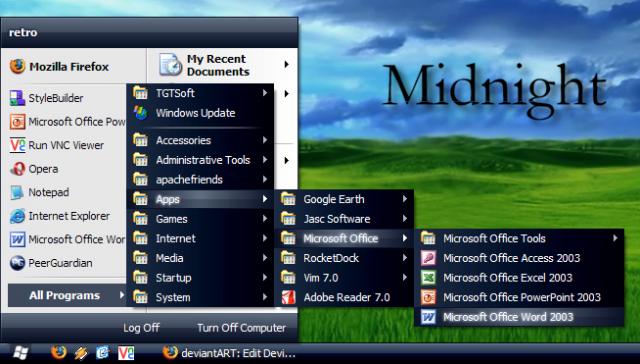The width and height of the screenshot is (640, 364).
Task: Open the StyleBuilder icon
Action: pyautogui.click(x=17, y=98)
